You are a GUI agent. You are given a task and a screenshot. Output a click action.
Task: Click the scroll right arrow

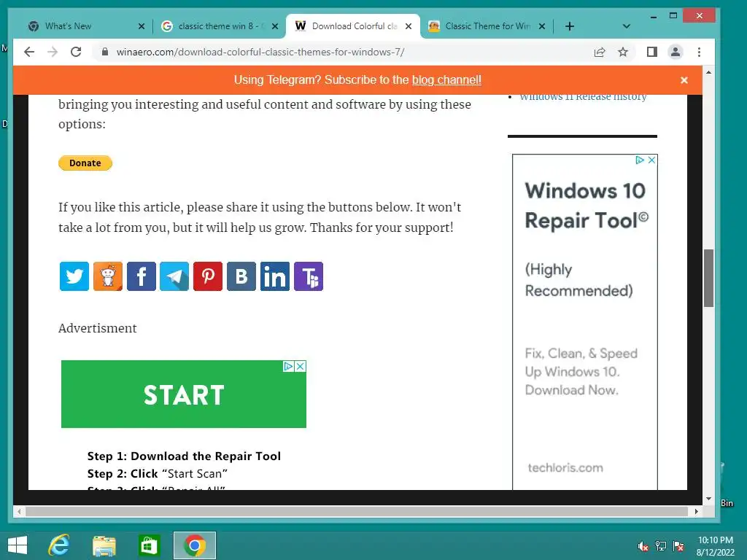click(x=696, y=512)
